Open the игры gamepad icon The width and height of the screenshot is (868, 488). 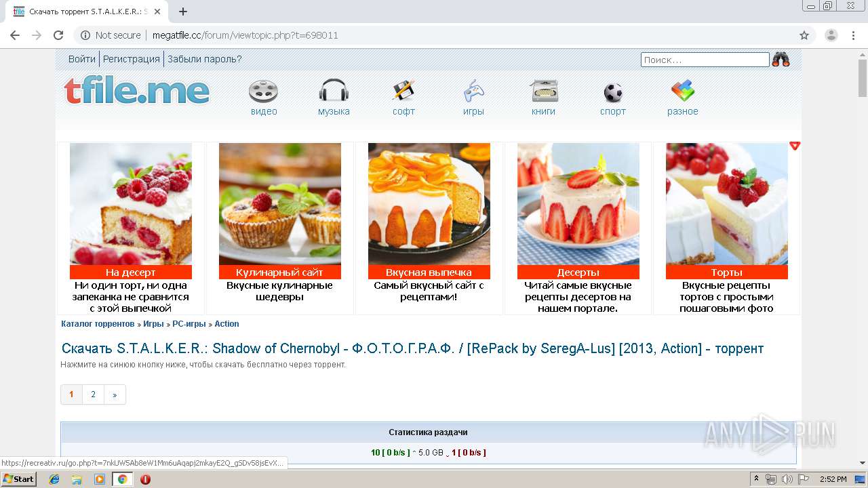(473, 91)
